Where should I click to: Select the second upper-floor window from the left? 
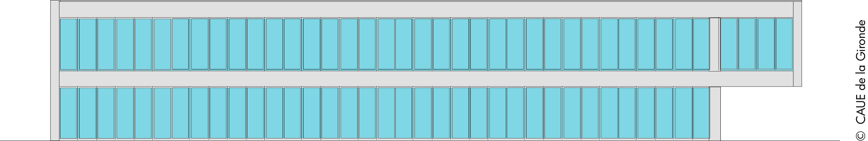[88, 44]
